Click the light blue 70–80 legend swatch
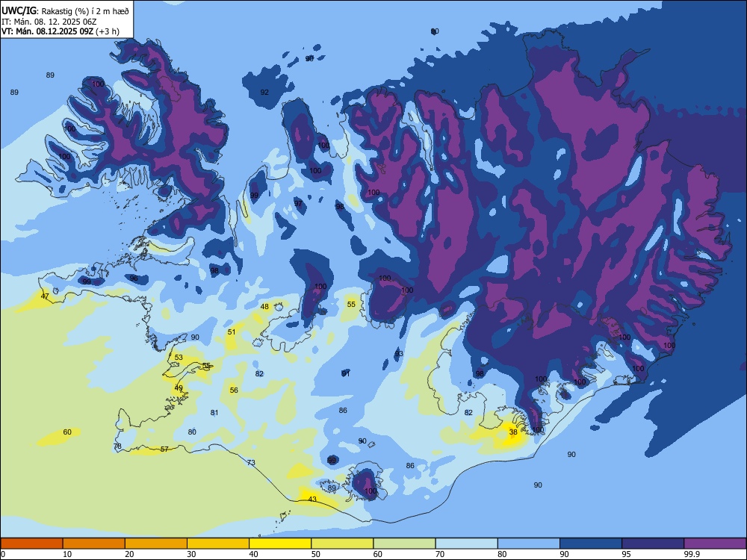747x560 pixels. pyautogui.click(x=466, y=544)
